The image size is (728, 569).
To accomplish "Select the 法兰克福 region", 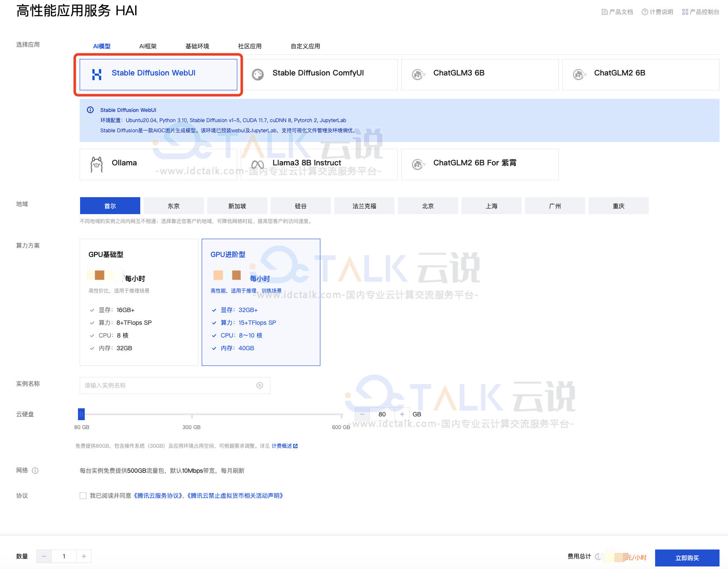I will tap(364, 206).
